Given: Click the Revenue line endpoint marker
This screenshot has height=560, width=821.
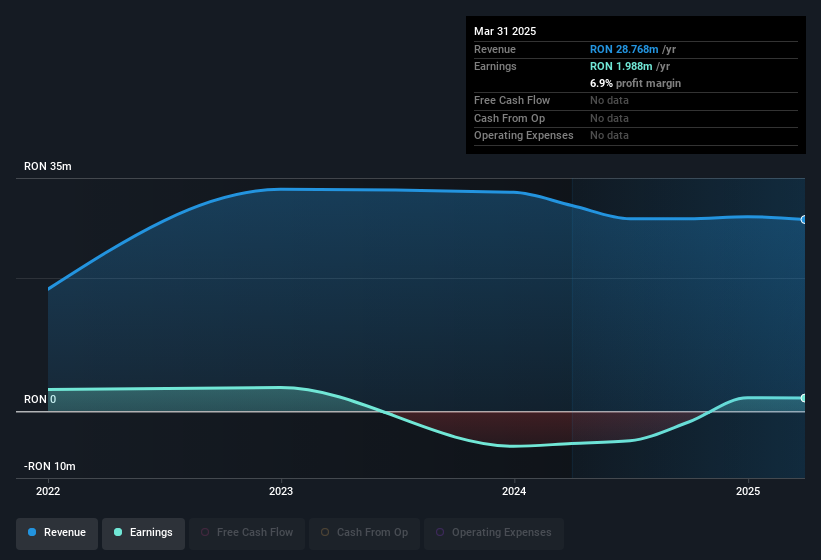Looking at the screenshot, I should [x=804, y=219].
